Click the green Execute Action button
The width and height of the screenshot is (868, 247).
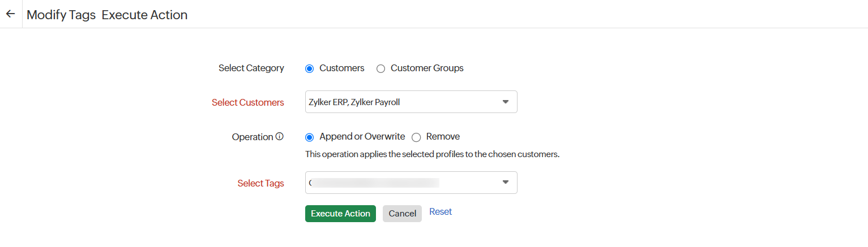tap(340, 214)
